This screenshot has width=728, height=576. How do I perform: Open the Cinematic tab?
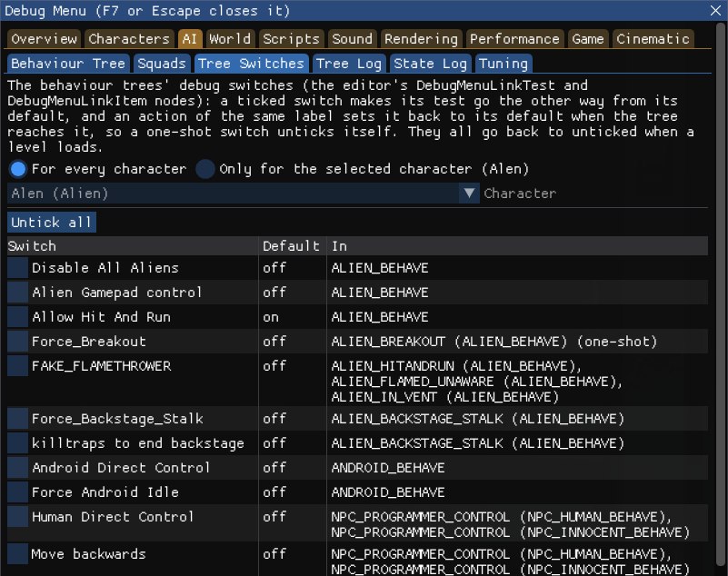click(653, 39)
